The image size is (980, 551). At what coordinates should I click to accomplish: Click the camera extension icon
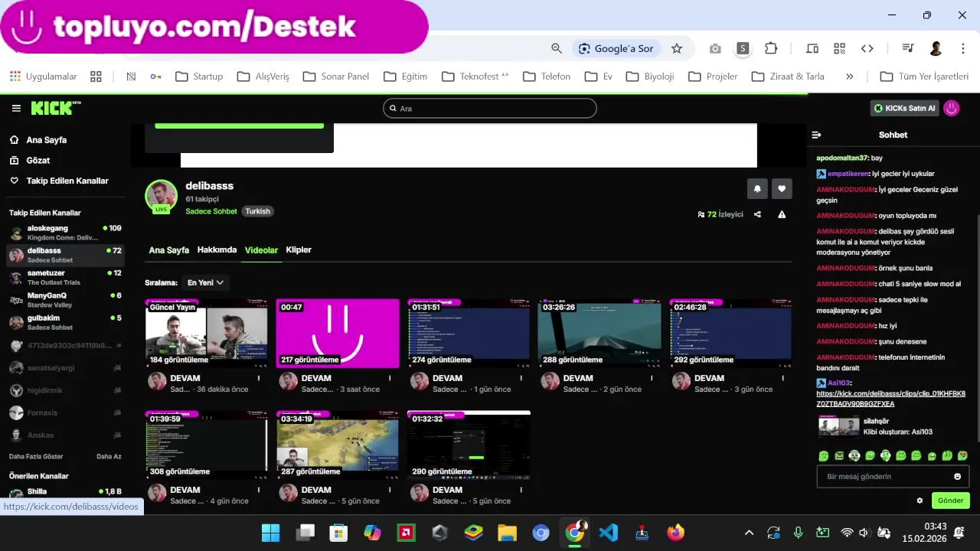point(715,48)
